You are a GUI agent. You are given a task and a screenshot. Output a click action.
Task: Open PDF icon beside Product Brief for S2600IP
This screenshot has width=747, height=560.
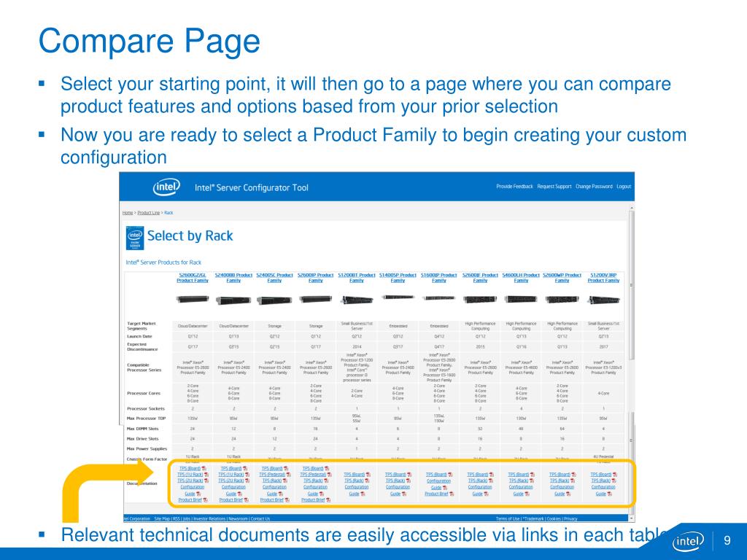(328, 500)
